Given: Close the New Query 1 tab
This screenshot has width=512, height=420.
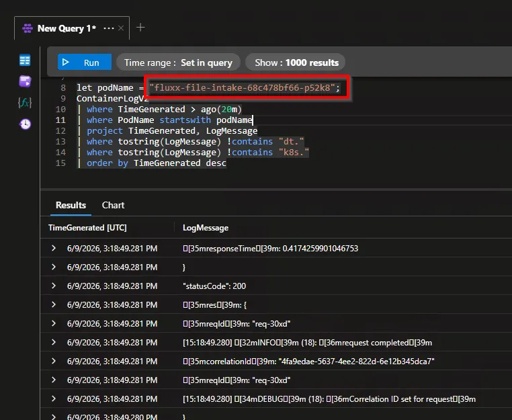Looking at the screenshot, I should (x=121, y=28).
